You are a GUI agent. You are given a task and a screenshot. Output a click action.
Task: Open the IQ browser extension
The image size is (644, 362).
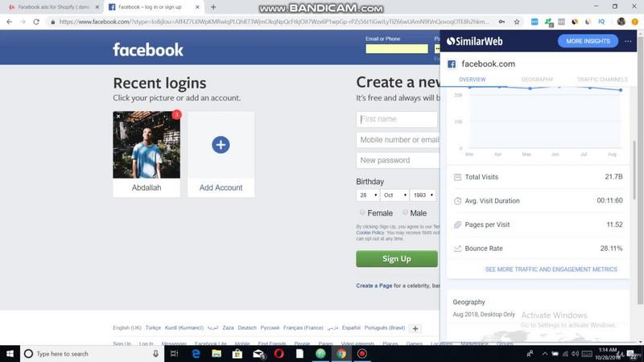tap(601, 22)
